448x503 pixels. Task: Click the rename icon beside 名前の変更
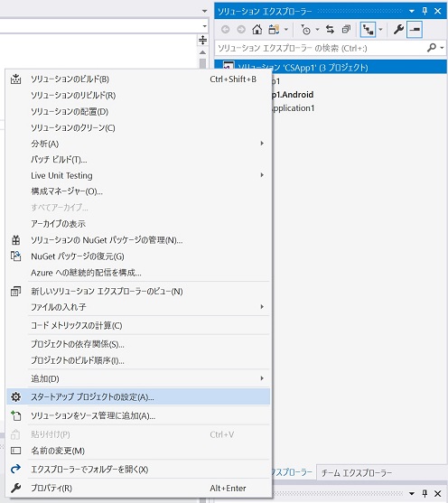[x=15, y=451]
